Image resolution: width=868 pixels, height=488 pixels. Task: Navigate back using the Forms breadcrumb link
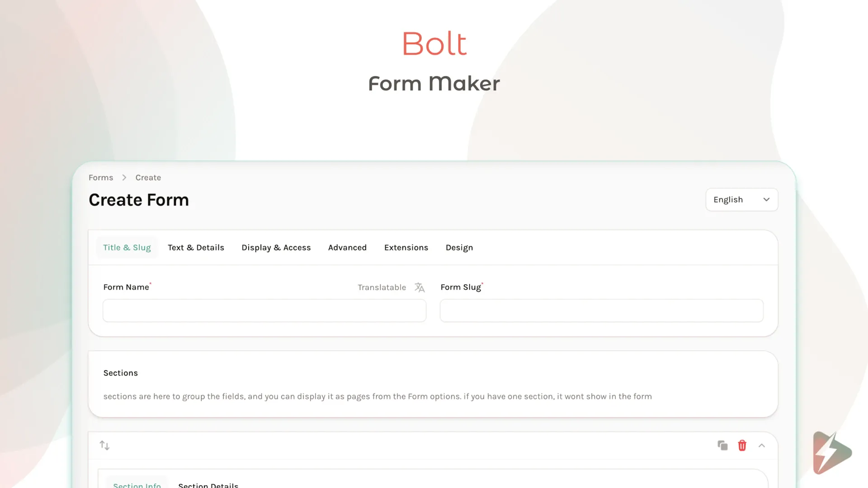pyautogui.click(x=100, y=178)
